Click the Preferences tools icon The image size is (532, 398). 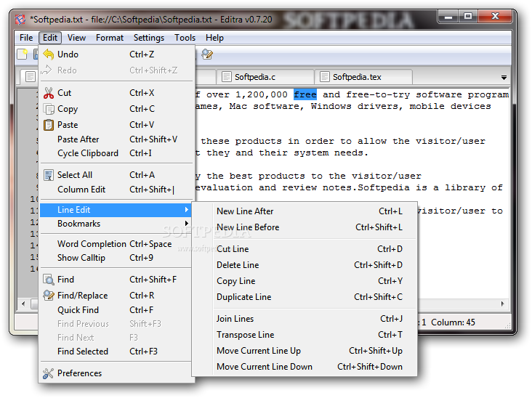(x=48, y=373)
